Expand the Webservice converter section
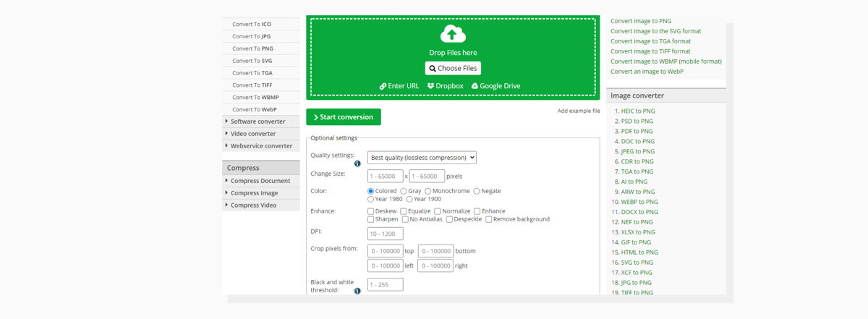868x319 pixels. [x=260, y=146]
